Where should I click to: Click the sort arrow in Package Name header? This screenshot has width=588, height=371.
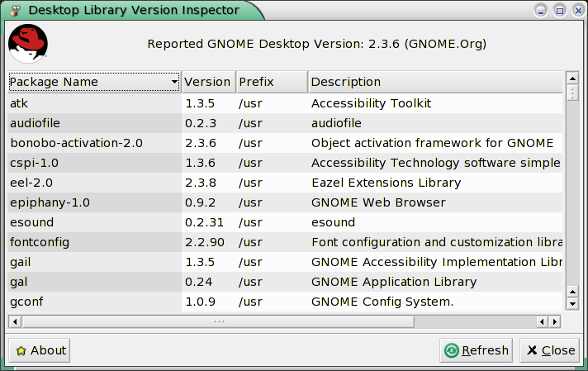pyautogui.click(x=174, y=82)
